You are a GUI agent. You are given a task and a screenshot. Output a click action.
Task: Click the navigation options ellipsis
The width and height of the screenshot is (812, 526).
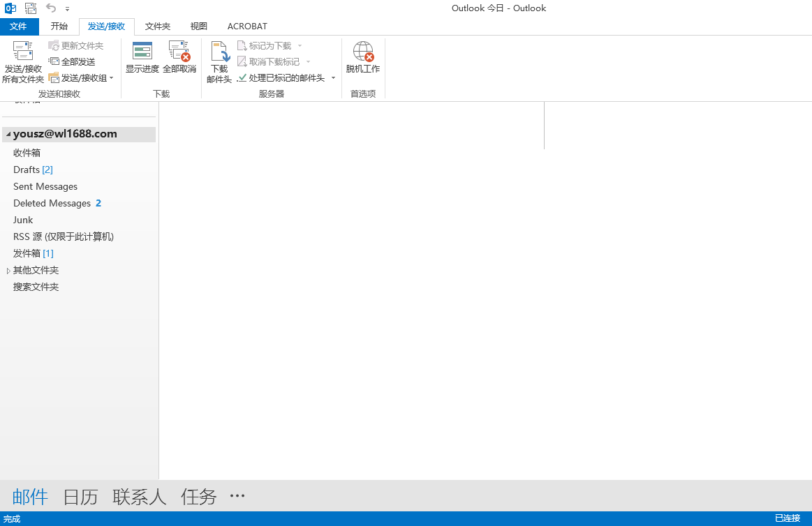coord(237,496)
